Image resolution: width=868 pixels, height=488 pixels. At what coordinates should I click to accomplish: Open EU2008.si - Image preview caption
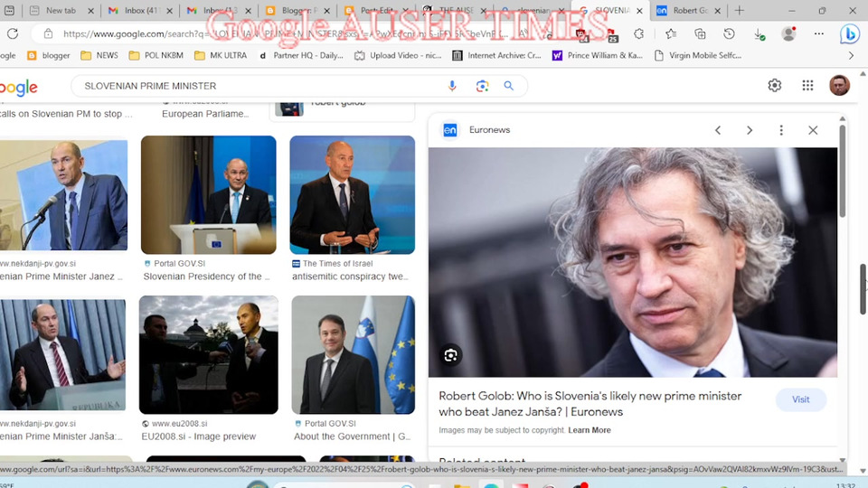coord(199,436)
